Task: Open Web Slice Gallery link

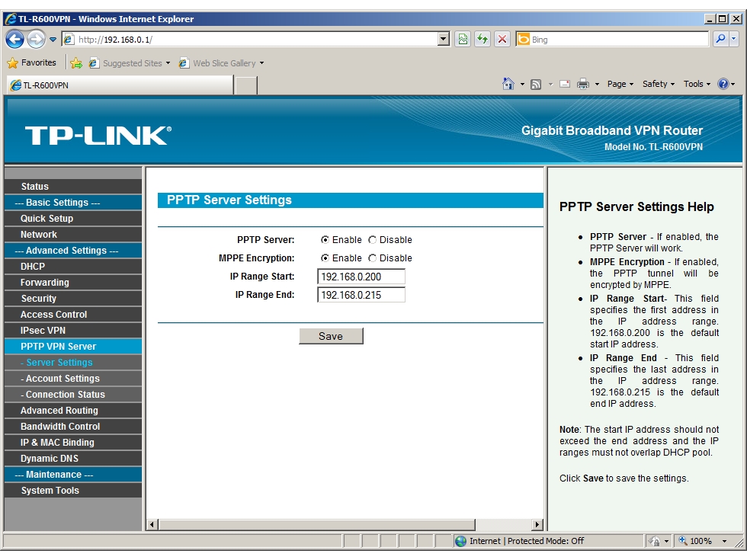Action: click(x=221, y=62)
